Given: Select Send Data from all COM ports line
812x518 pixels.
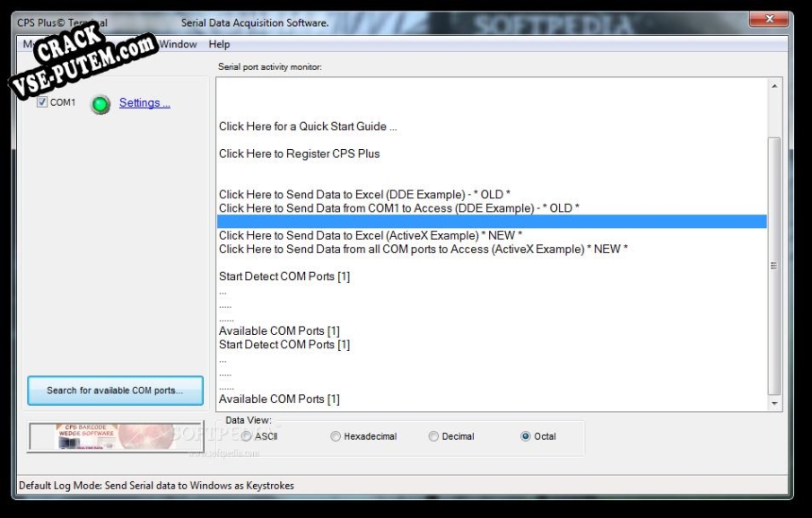Looking at the screenshot, I should [423, 250].
